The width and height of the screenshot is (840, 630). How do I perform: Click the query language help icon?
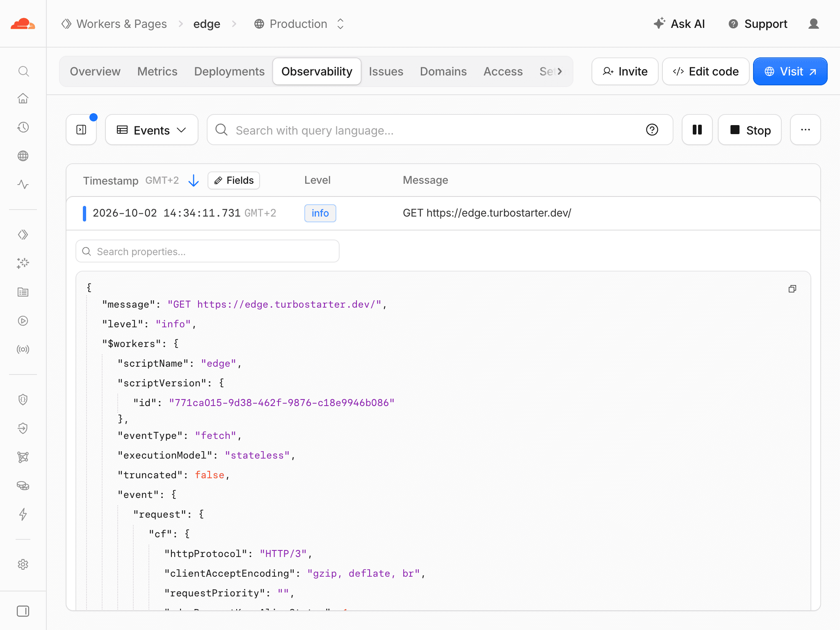652,130
